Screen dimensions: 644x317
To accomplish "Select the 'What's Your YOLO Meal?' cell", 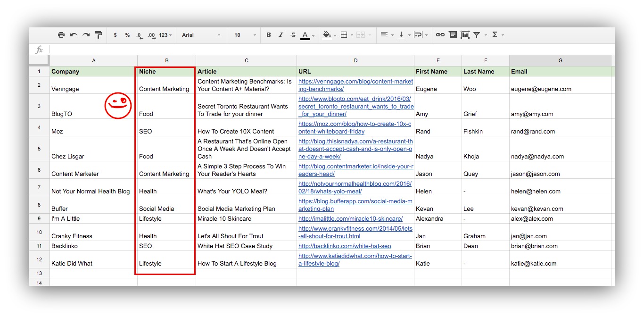I will 246,187.
